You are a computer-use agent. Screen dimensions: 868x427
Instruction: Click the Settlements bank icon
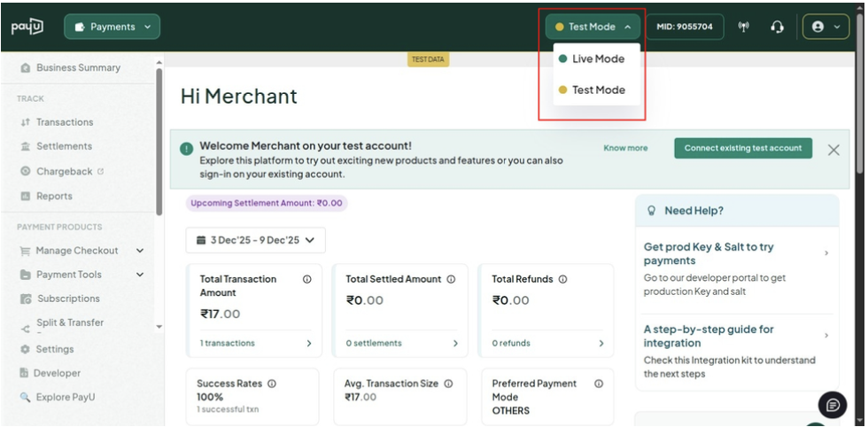tap(25, 146)
